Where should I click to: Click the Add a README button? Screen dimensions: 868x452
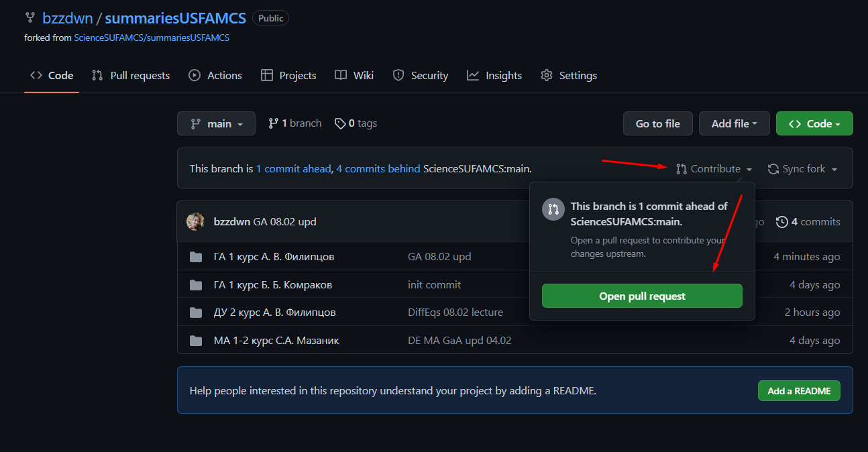click(799, 391)
